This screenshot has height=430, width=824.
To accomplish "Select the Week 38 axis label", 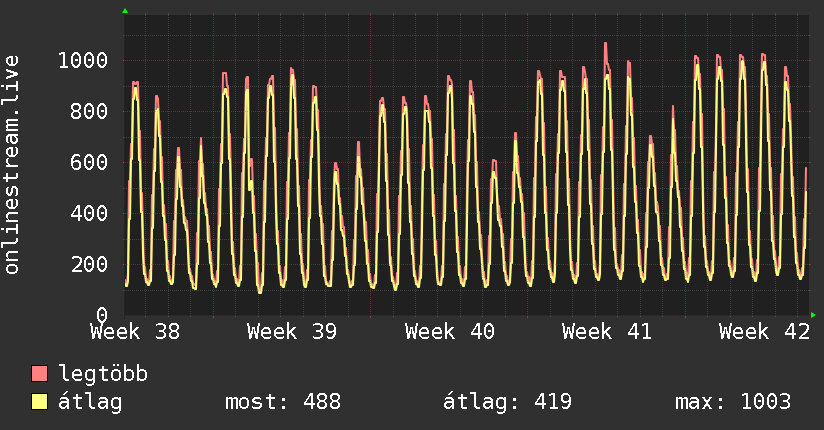I will 135,332.
